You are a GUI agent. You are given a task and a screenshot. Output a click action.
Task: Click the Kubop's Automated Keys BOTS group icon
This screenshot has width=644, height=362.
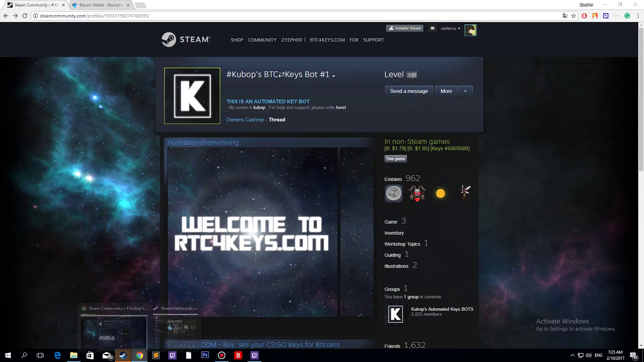click(395, 314)
